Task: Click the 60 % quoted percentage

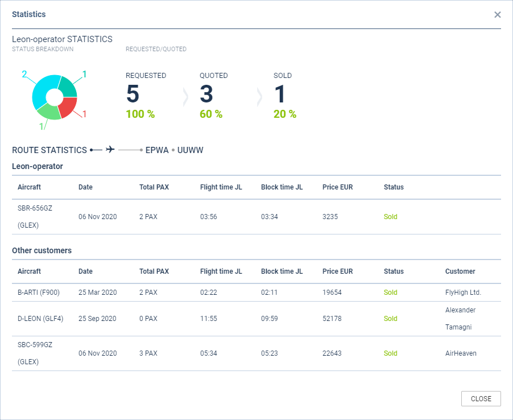Action: [211, 114]
